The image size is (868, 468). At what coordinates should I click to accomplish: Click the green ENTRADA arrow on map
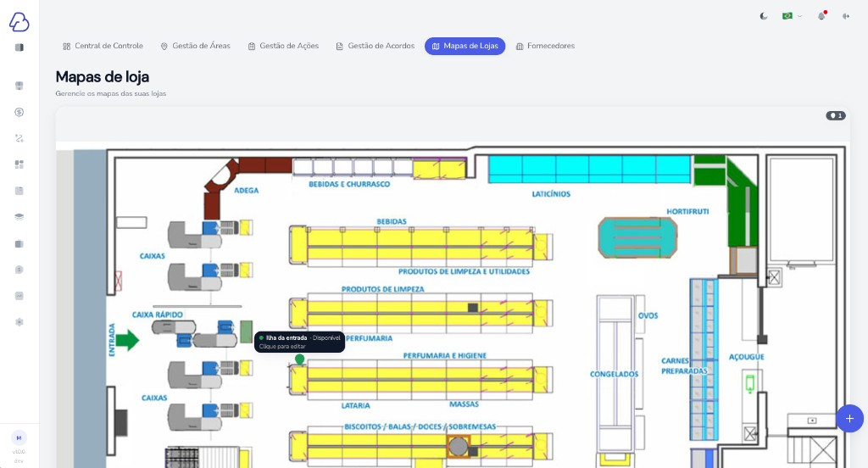(x=127, y=340)
